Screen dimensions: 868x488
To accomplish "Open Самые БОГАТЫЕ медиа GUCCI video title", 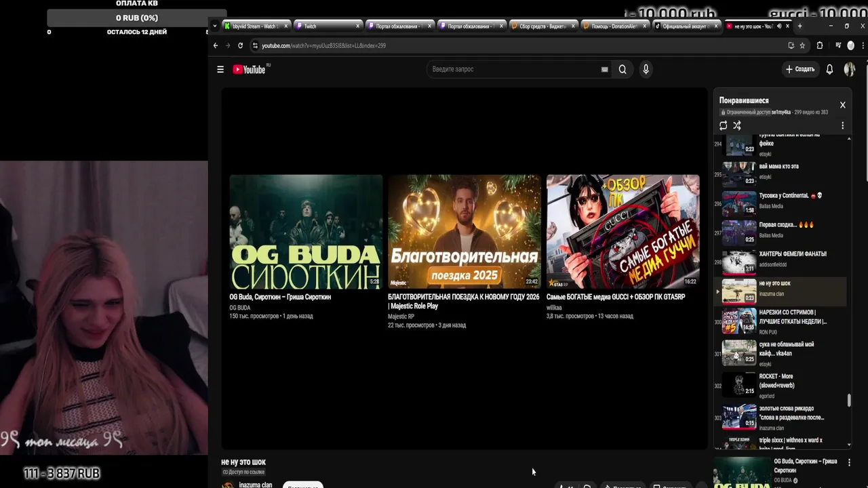I will (x=616, y=297).
